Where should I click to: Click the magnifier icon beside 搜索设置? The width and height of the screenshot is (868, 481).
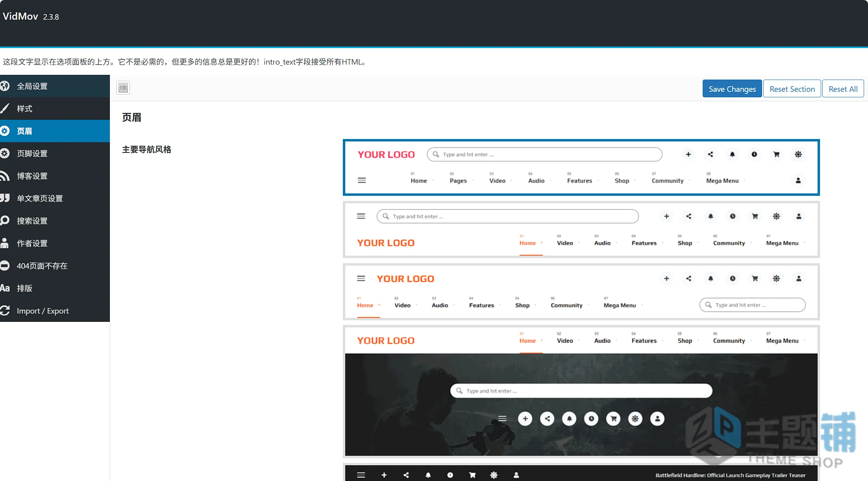pos(5,221)
